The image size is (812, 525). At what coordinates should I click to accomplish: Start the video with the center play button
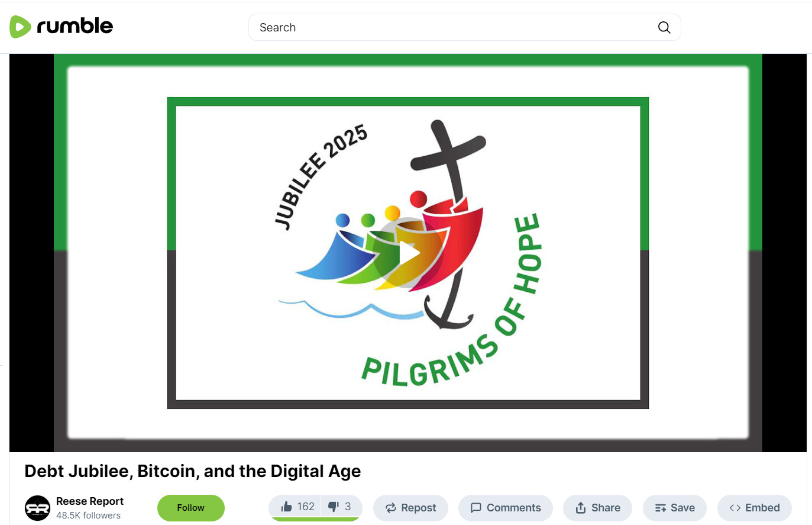[x=408, y=253]
